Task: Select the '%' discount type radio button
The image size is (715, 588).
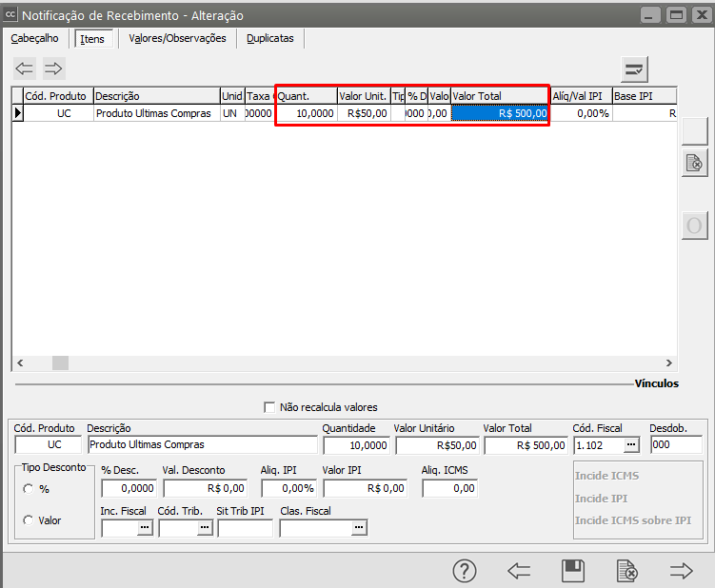Action: [x=29, y=488]
